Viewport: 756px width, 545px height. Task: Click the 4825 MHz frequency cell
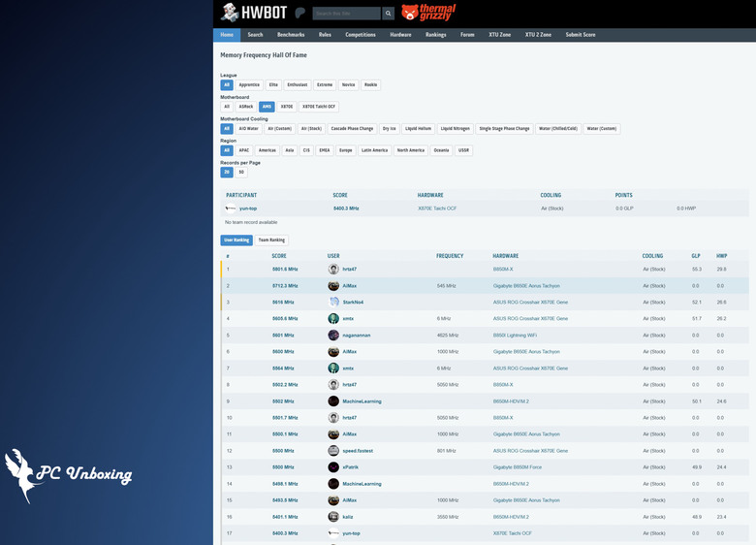tap(448, 336)
